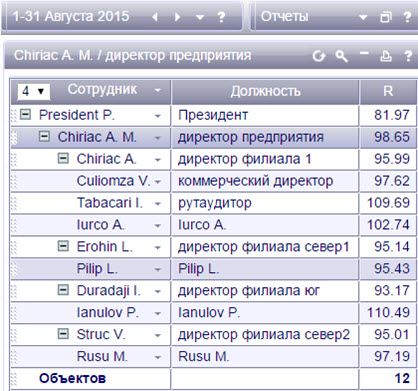The width and height of the screenshot is (418, 391).
Task: Click the minimize dash icon in panel header
Action: 364,53
